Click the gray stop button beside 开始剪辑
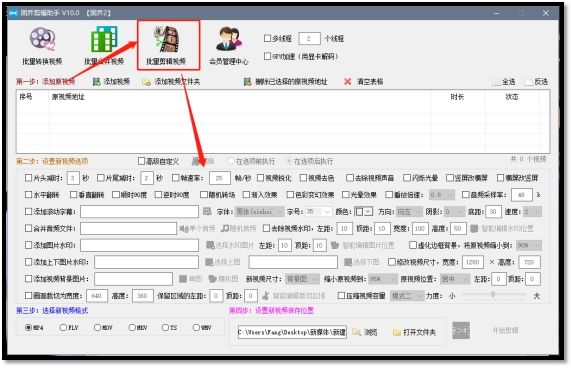 (461, 331)
